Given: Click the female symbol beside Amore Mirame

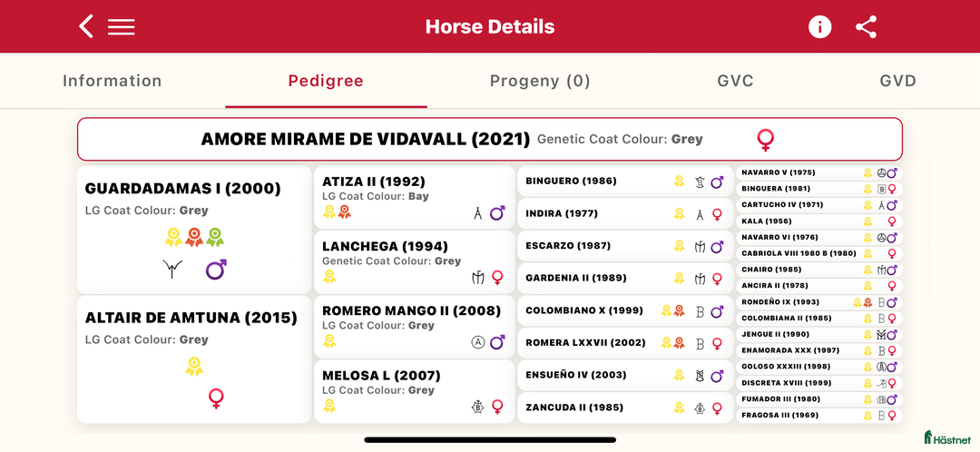Looking at the screenshot, I should click(766, 140).
